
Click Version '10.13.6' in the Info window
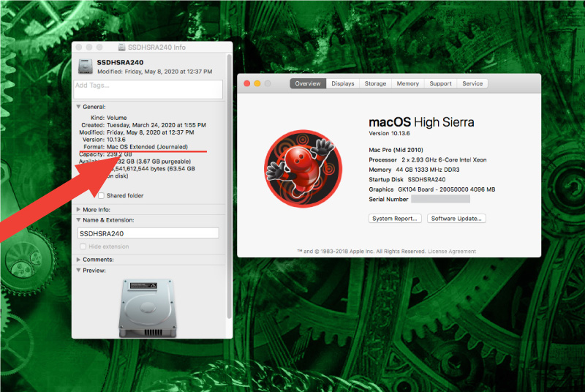pos(116,140)
